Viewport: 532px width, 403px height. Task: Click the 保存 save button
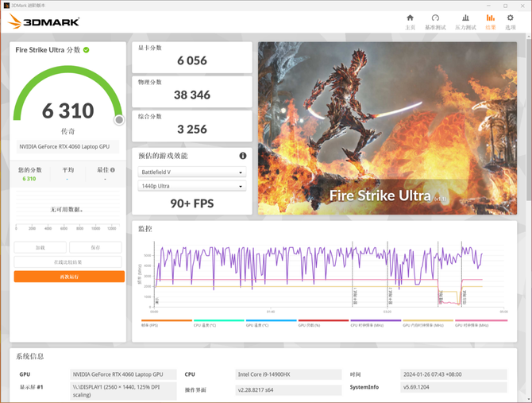pos(95,247)
